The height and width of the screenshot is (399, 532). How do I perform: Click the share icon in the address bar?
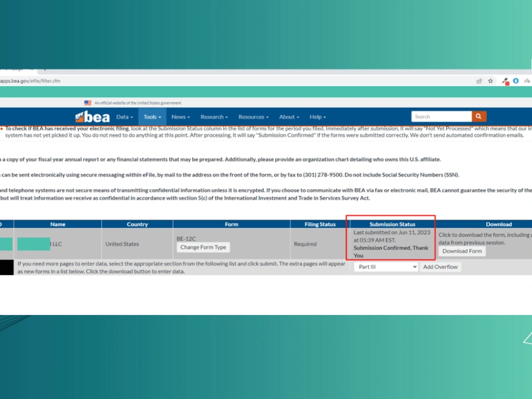[478, 81]
